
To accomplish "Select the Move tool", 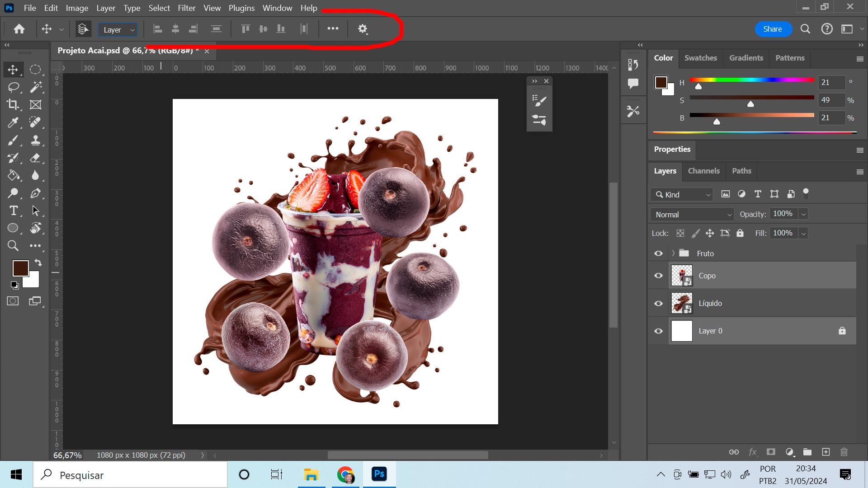I will click(13, 70).
